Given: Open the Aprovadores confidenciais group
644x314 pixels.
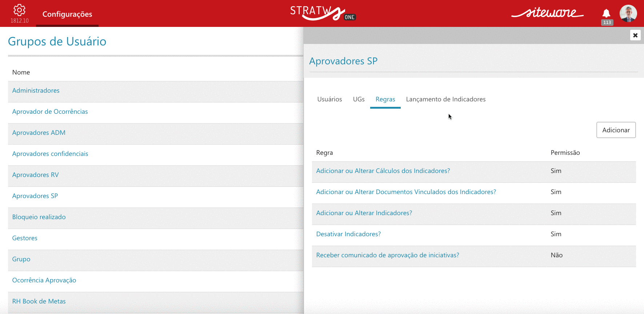Looking at the screenshot, I should [50, 154].
